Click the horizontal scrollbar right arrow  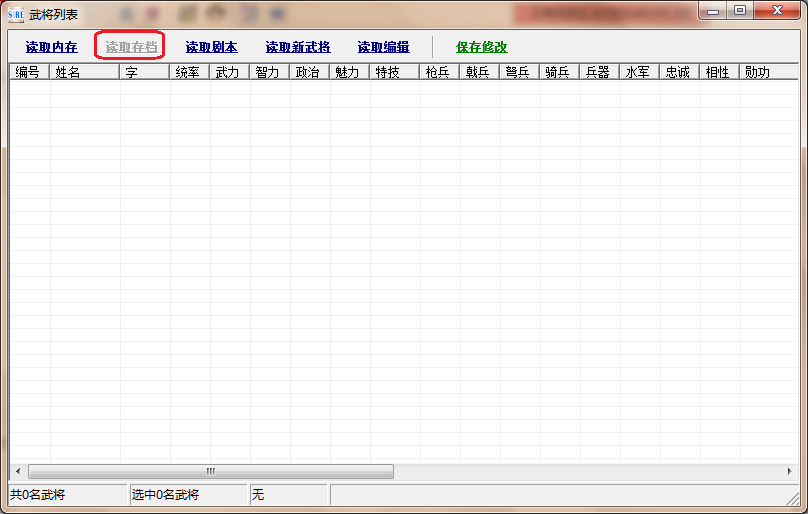(789, 471)
